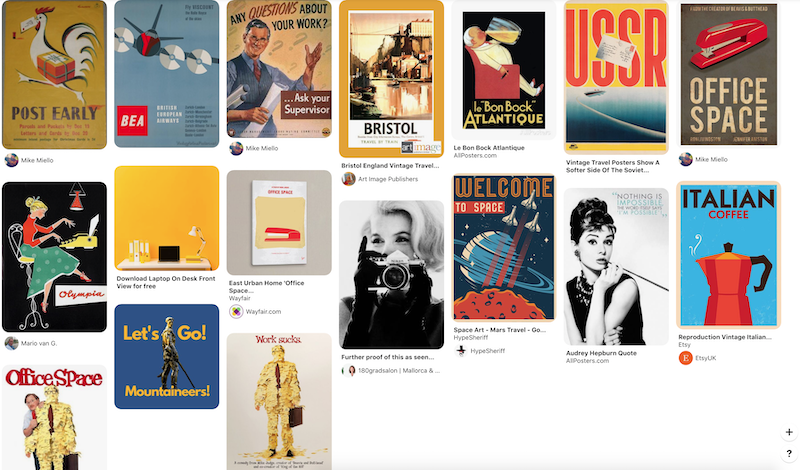The image size is (800, 470).
Task: Click the plus button at bottom right
Action: pos(789,432)
